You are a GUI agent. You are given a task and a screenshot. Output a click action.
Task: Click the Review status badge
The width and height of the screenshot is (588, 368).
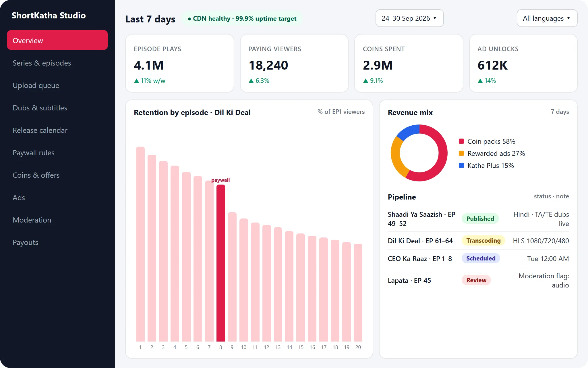point(476,280)
